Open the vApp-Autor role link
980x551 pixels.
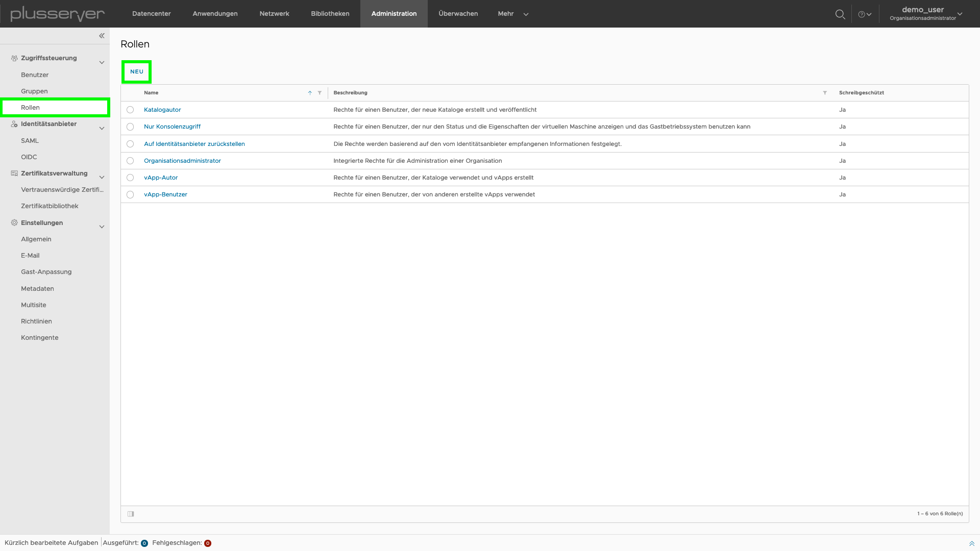point(161,178)
